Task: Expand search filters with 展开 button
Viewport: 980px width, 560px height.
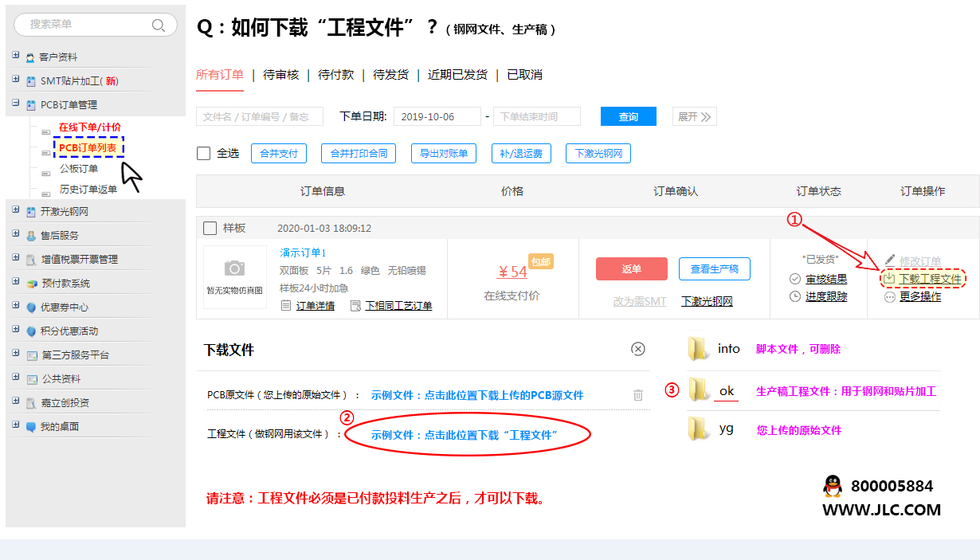Action: 694,116
